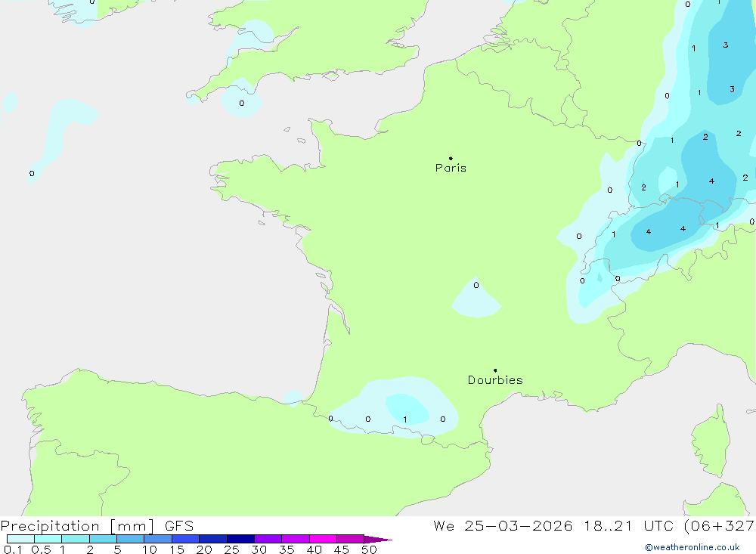The width and height of the screenshot is (756, 554).
Task: Click the '0' value in patch north of Dourbies
Action: (x=476, y=286)
